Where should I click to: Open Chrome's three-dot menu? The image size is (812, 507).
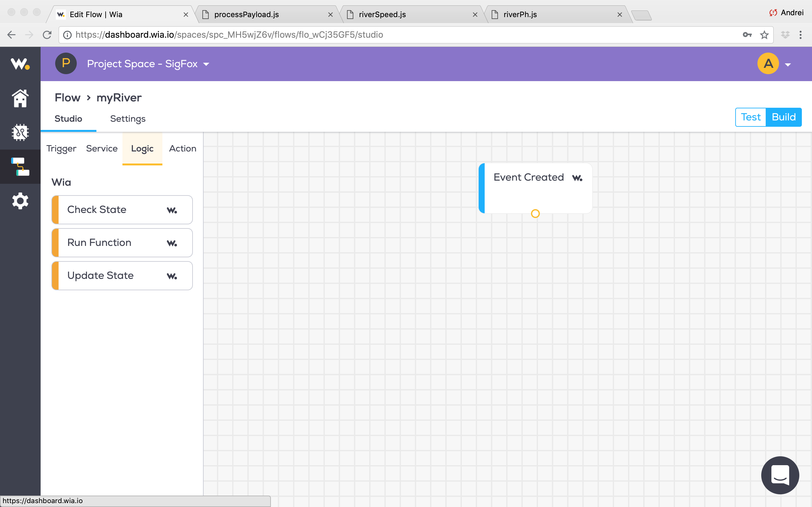[x=800, y=35]
